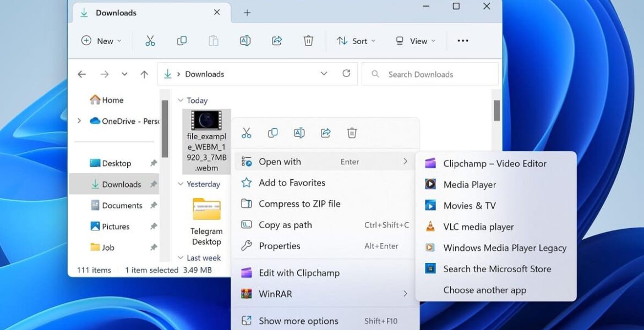Viewport: 644px width, 330px height.
Task: Click the Search Downloads field
Action: (435, 74)
